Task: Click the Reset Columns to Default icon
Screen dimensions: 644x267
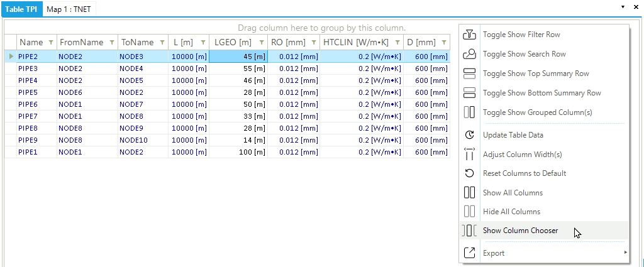Action: click(469, 173)
